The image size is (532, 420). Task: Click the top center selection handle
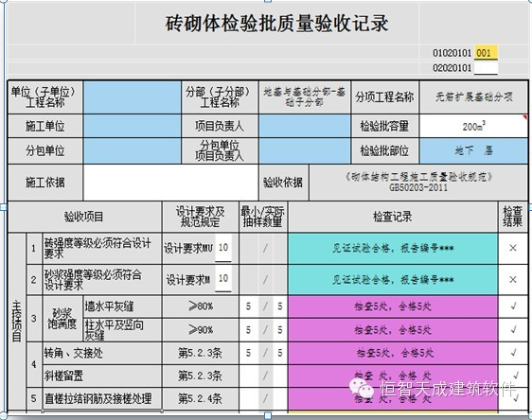(268, 1)
